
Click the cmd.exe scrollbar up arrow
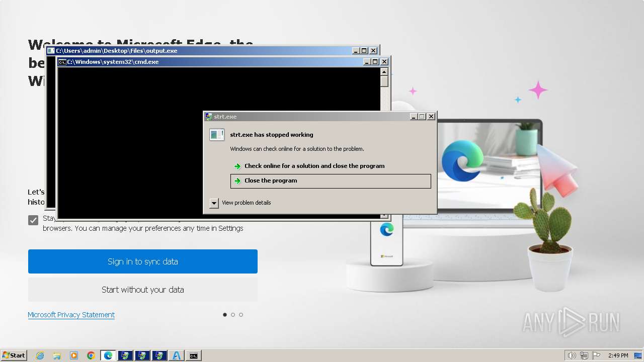tap(384, 72)
